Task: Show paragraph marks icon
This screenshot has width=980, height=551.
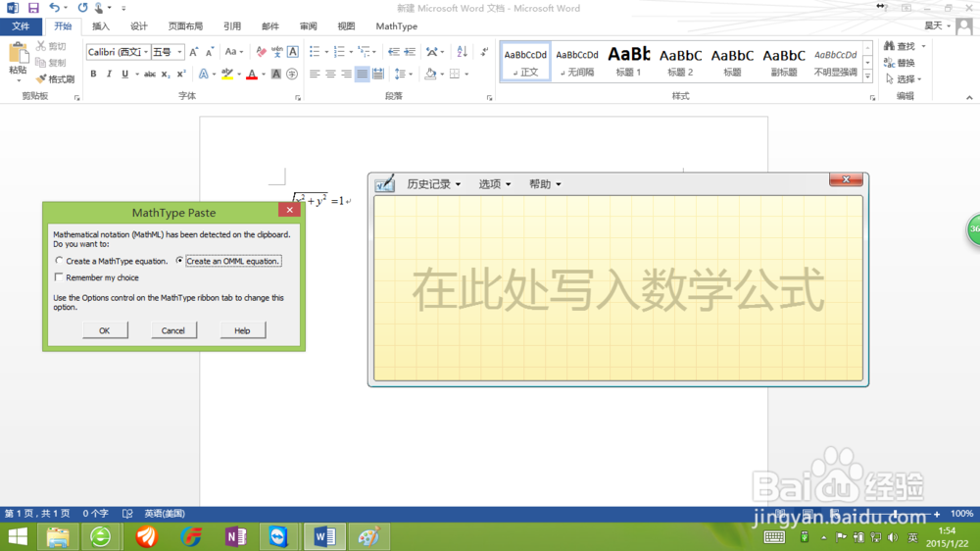Action: pyautogui.click(x=484, y=52)
